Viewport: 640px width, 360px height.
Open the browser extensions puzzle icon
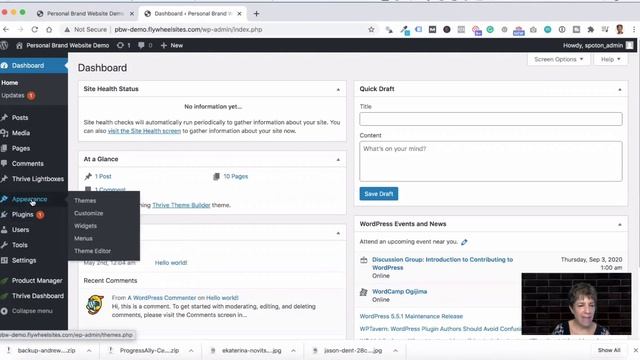tap(590, 29)
